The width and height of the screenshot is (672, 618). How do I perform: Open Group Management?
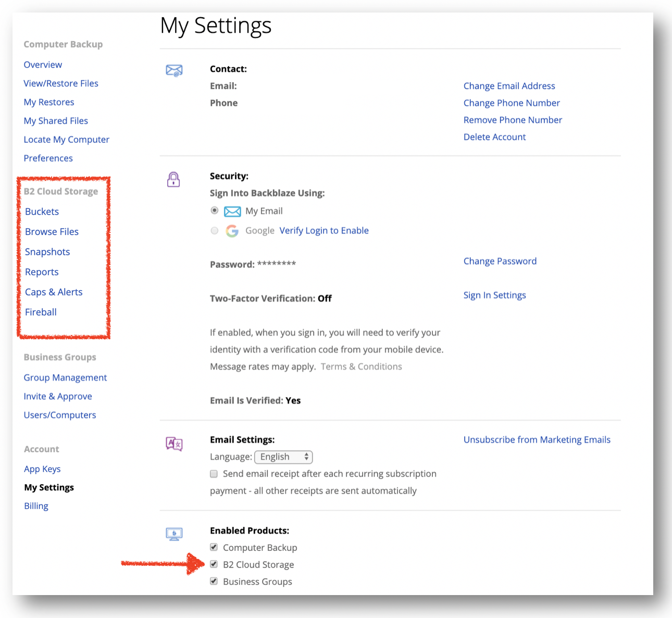click(65, 378)
